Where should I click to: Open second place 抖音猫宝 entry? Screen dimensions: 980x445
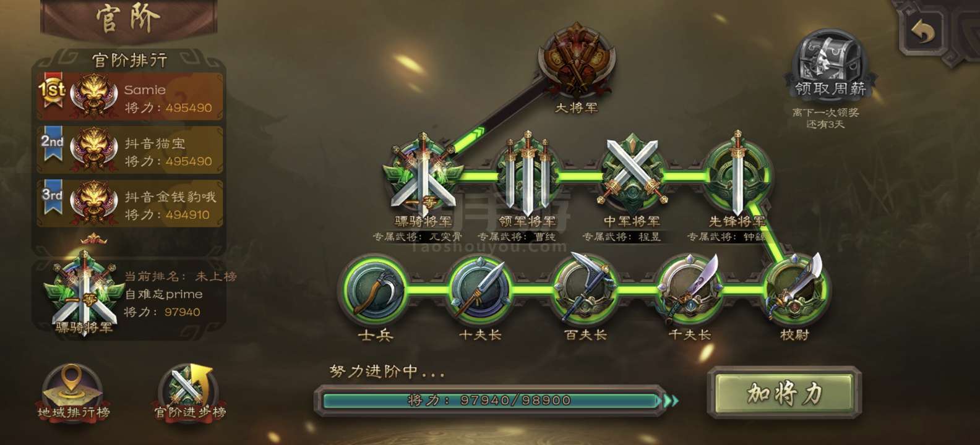tap(130, 150)
